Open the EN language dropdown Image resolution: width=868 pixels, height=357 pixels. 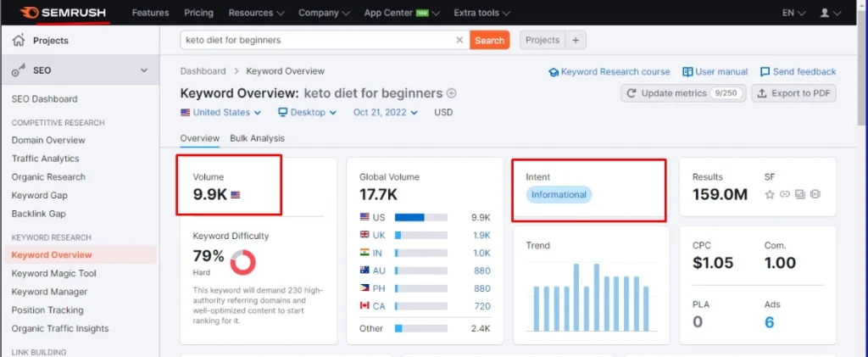(x=793, y=12)
